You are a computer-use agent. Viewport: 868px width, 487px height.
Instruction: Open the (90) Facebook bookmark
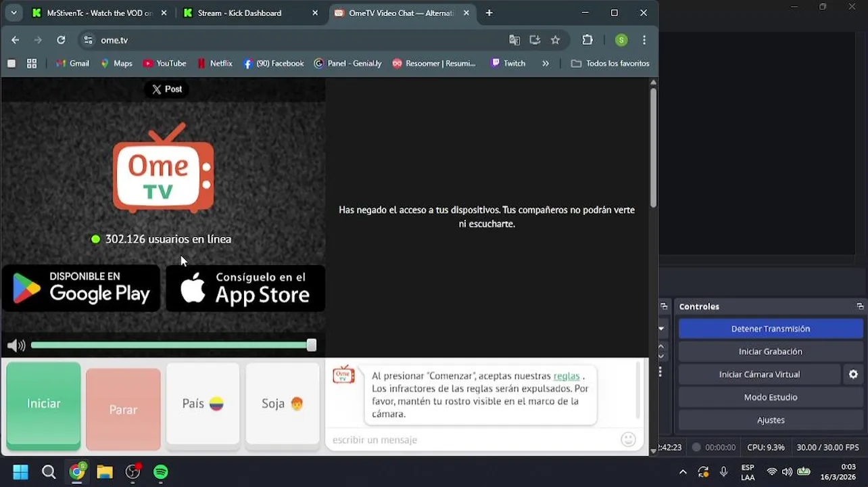tap(274, 64)
